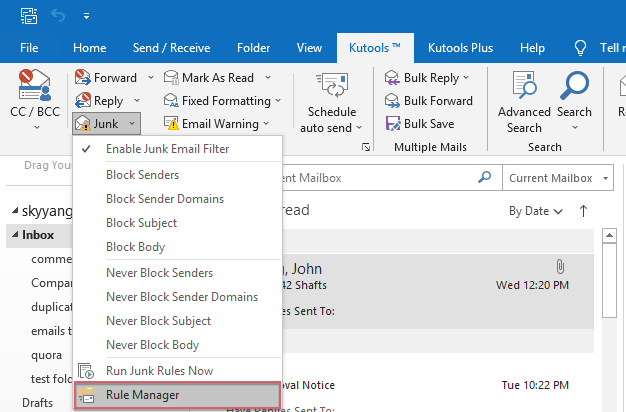Switch to the Kutools Plus tab
Screen dimensions: 626x412
[x=460, y=48]
